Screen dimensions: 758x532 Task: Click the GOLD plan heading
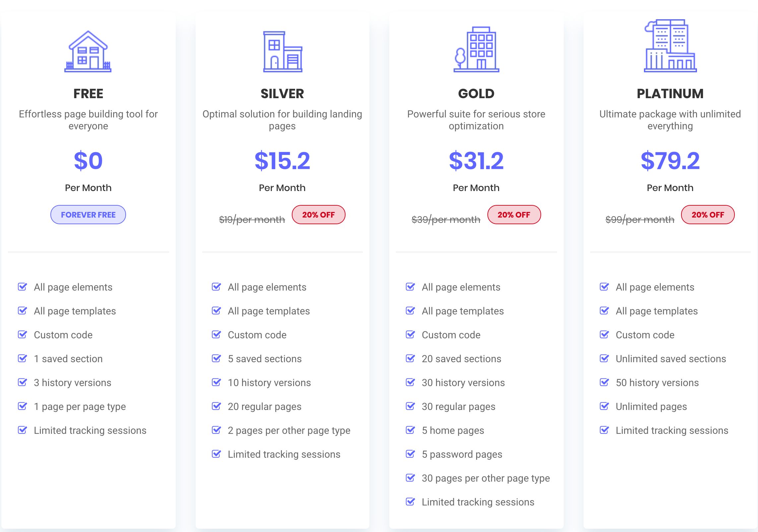pos(476,94)
